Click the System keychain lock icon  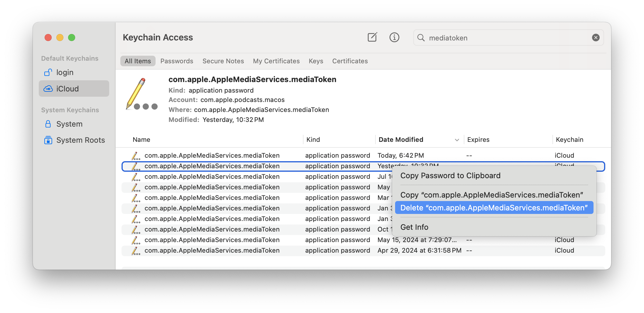[x=48, y=124]
